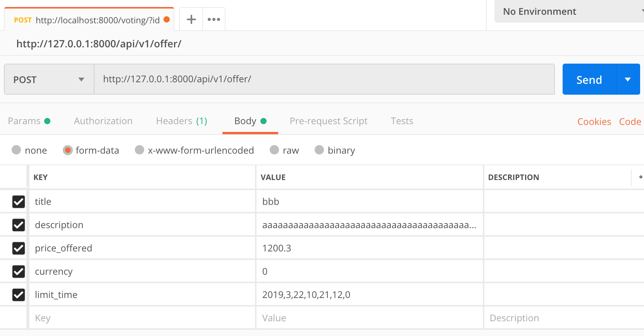The image size is (644, 336).
Task: Click the 'currency' key cell
Action: (x=142, y=271)
